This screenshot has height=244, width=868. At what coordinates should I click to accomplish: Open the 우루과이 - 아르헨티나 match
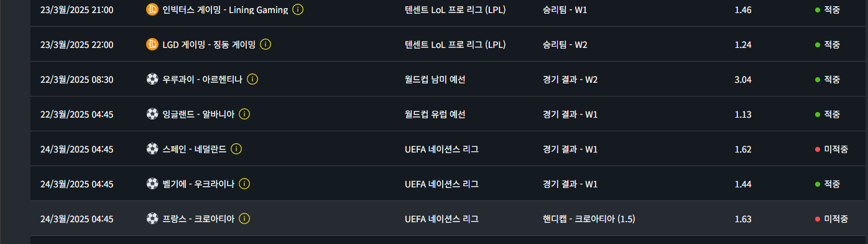(x=202, y=80)
